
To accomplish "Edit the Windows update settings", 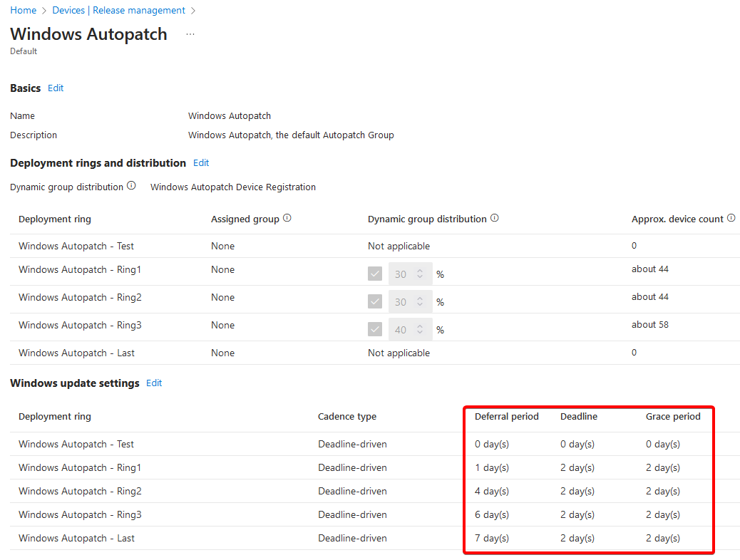I will pos(154,383).
